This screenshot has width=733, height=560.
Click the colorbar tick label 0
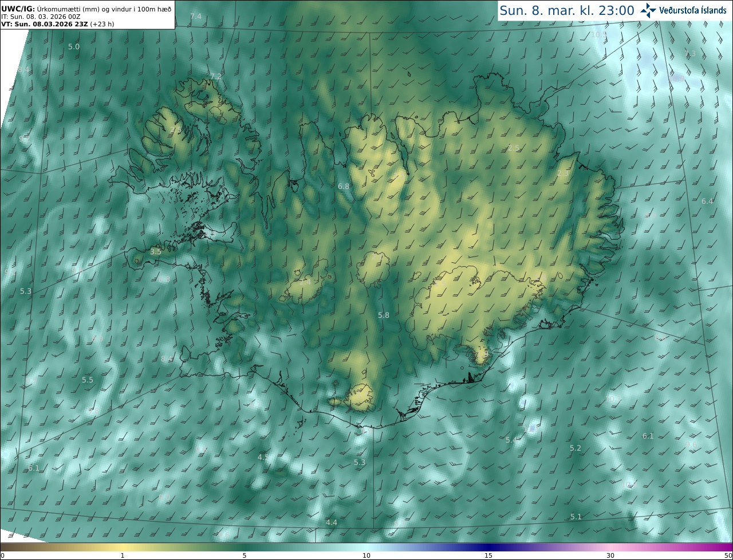pos(2,555)
